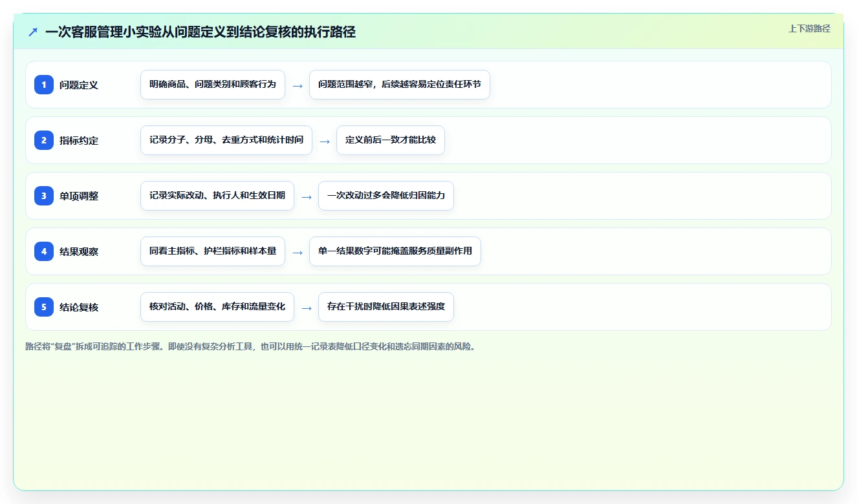Click the 记录实际改动、执行人和生效日期 box
The height and width of the screenshot is (504, 857).
[217, 196]
